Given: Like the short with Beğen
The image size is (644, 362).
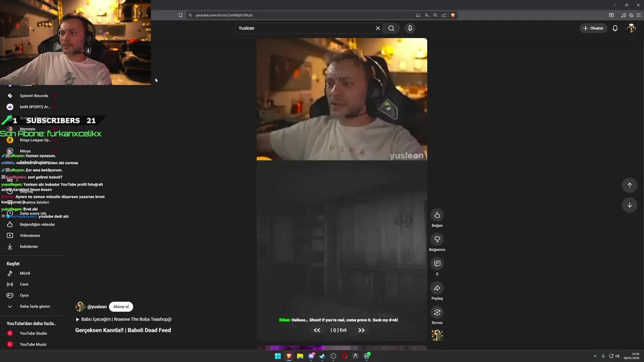Looking at the screenshot, I should (437, 215).
